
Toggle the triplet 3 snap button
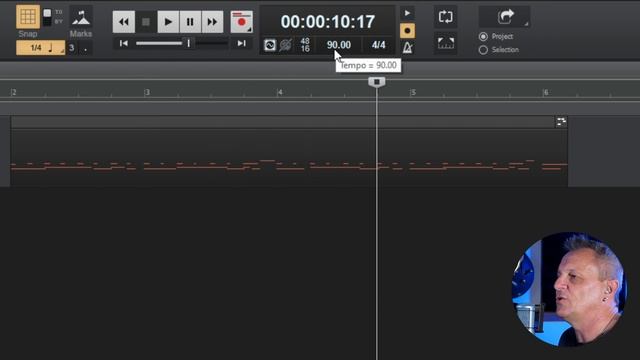tap(72, 48)
